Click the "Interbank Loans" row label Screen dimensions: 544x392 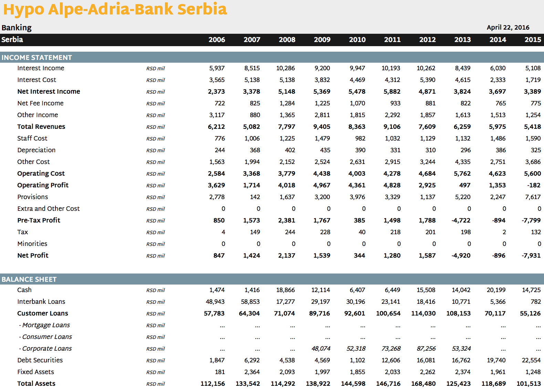coord(41,302)
